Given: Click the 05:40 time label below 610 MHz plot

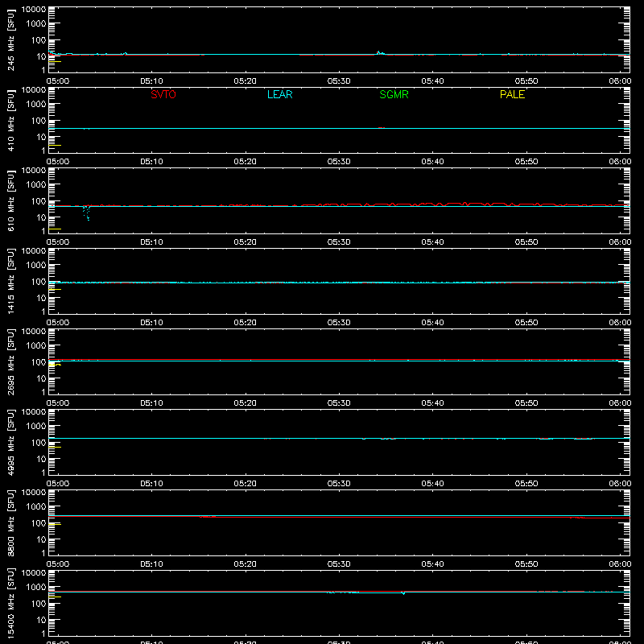Looking at the screenshot, I should 432,242.
